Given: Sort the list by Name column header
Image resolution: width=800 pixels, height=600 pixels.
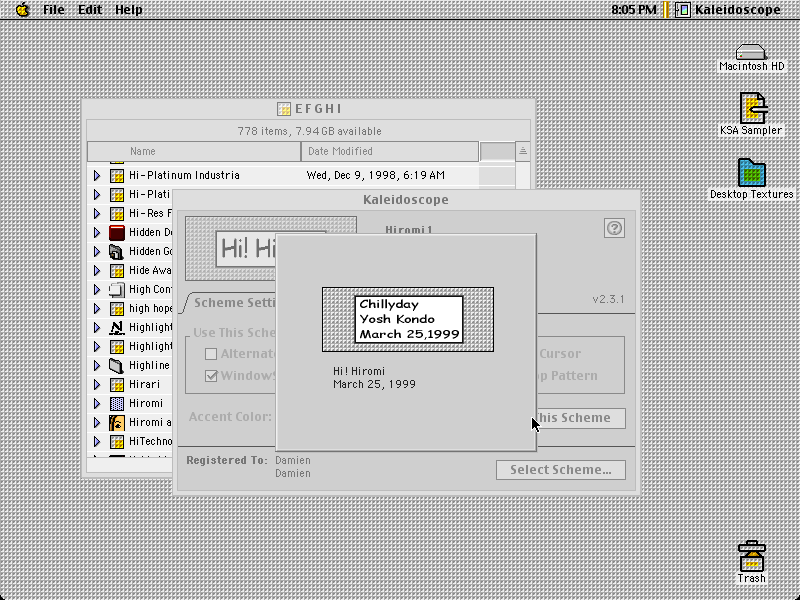Looking at the screenshot, I should [194, 151].
